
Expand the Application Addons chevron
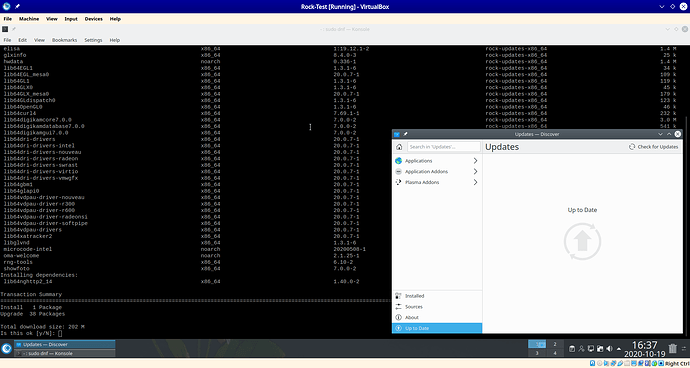475,172
